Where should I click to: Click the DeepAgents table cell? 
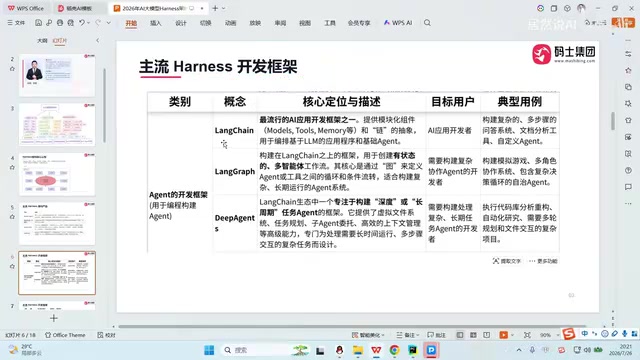click(235, 223)
